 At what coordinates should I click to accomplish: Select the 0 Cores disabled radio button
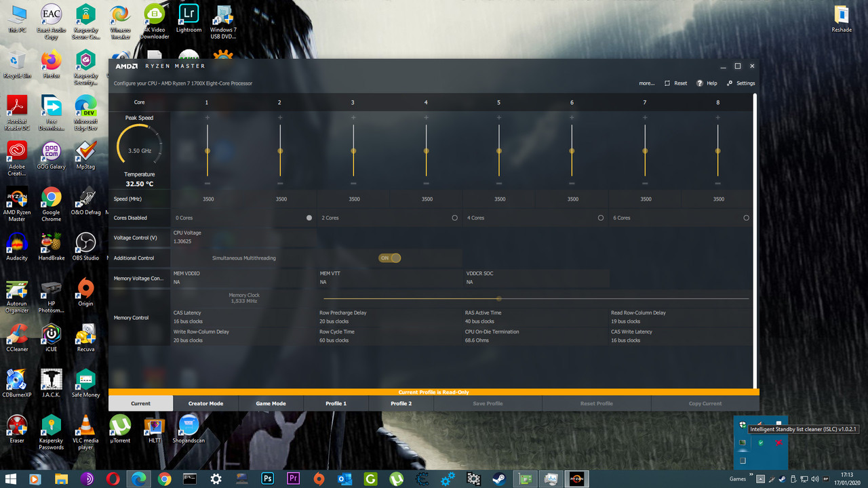[309, 218]
